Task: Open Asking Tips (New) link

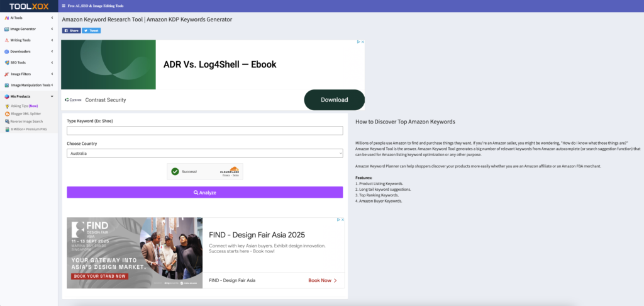Action: [x=25, y=106]
